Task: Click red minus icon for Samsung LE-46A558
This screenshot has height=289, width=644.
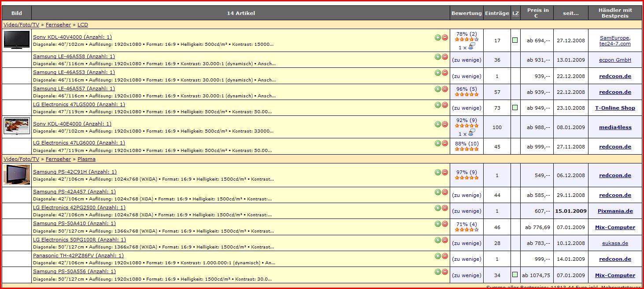Action: pos(445,57)
